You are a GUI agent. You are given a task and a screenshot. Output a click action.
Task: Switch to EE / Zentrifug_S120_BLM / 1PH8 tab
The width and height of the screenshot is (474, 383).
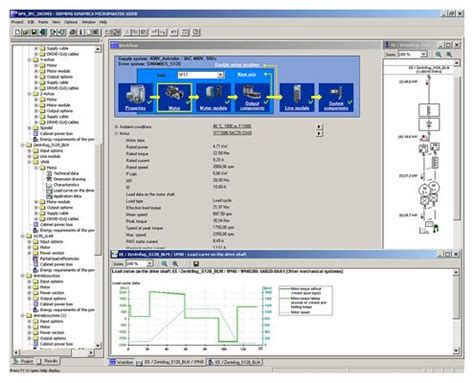[170, 362]
